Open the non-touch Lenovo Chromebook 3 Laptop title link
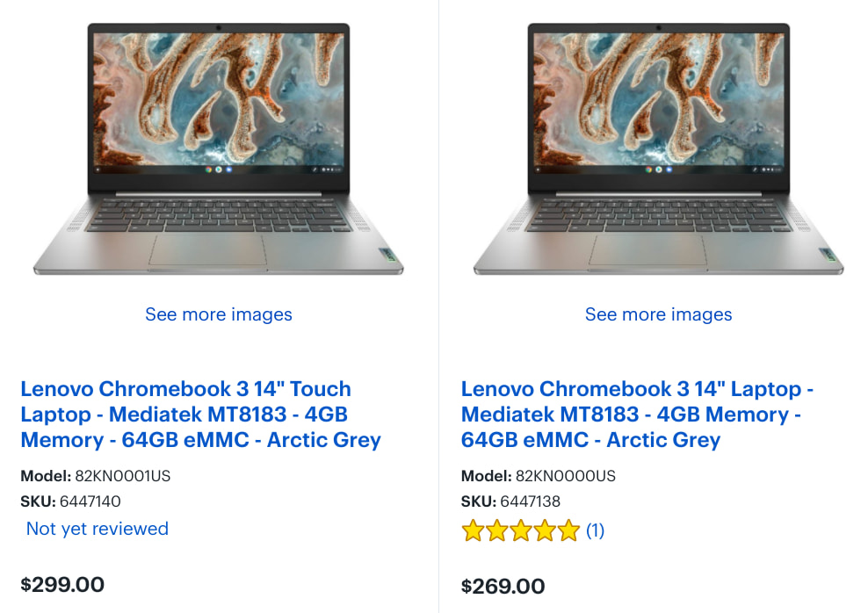868x613 pixels. pyautogui.click(x=637, y=415)
